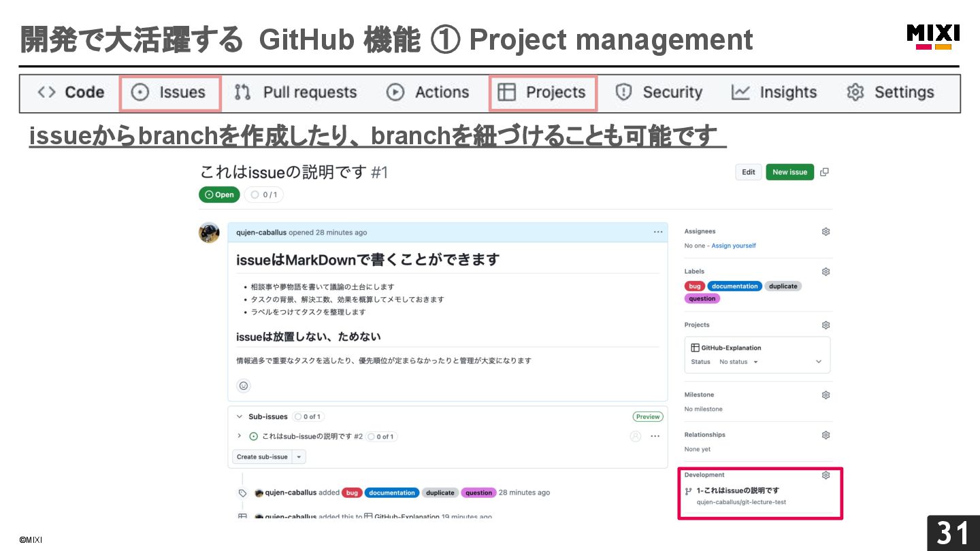980x551 pixels.
Task: Click the duplicate label in sidebar
Action: pos(783,286)
